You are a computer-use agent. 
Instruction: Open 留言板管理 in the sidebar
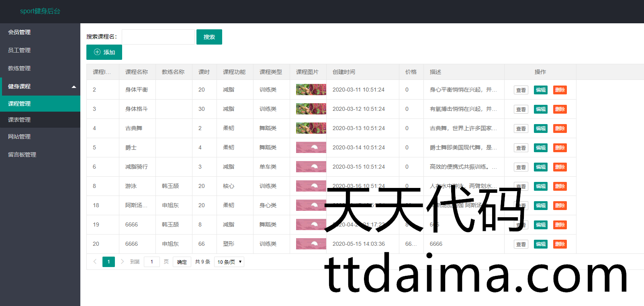point(22,155)
